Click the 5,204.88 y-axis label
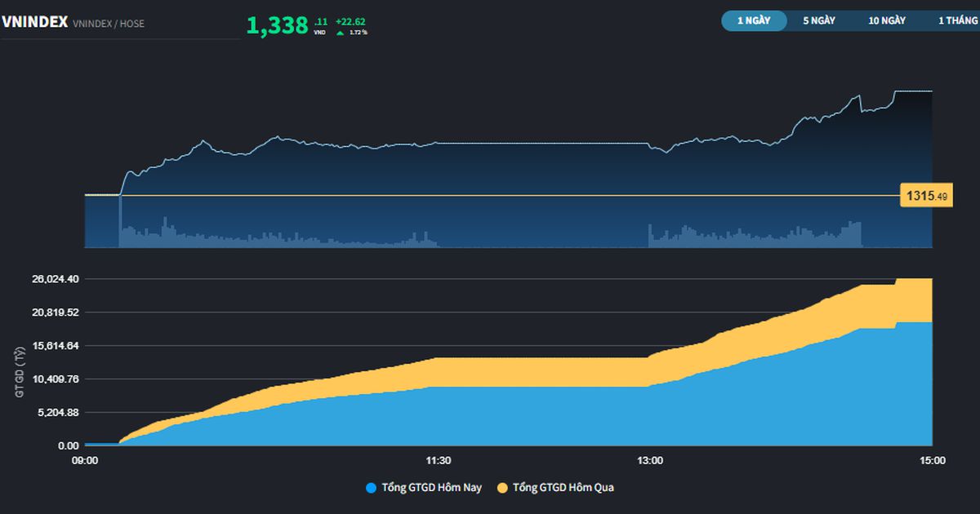The image size is (980, 514). tap(59, 413)
